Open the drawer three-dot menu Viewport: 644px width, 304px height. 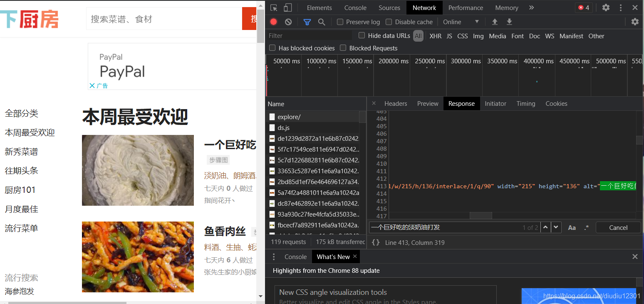[x=274, y=257]
